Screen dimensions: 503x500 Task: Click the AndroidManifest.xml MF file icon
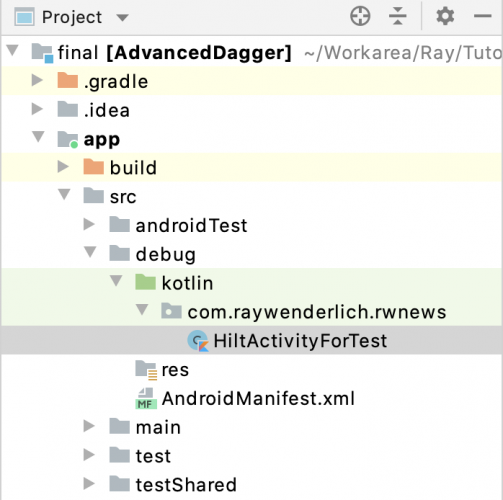[x=146, y=398]
